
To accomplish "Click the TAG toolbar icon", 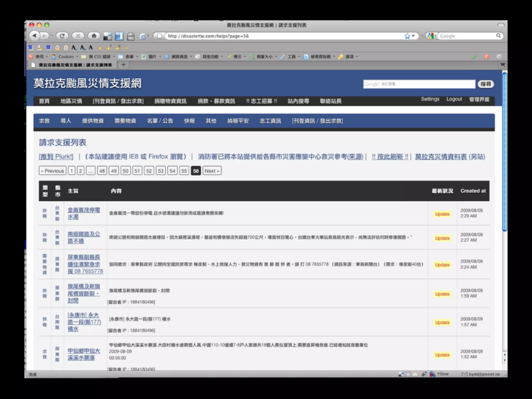I will click(x=131, y=36).
